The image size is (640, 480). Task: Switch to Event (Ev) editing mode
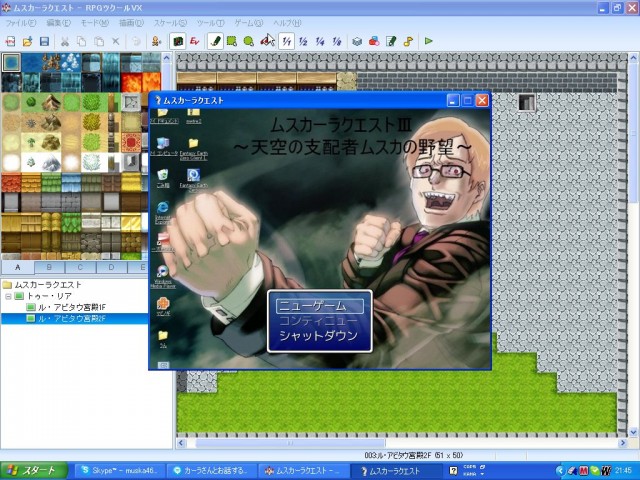[x=195, y=41]
